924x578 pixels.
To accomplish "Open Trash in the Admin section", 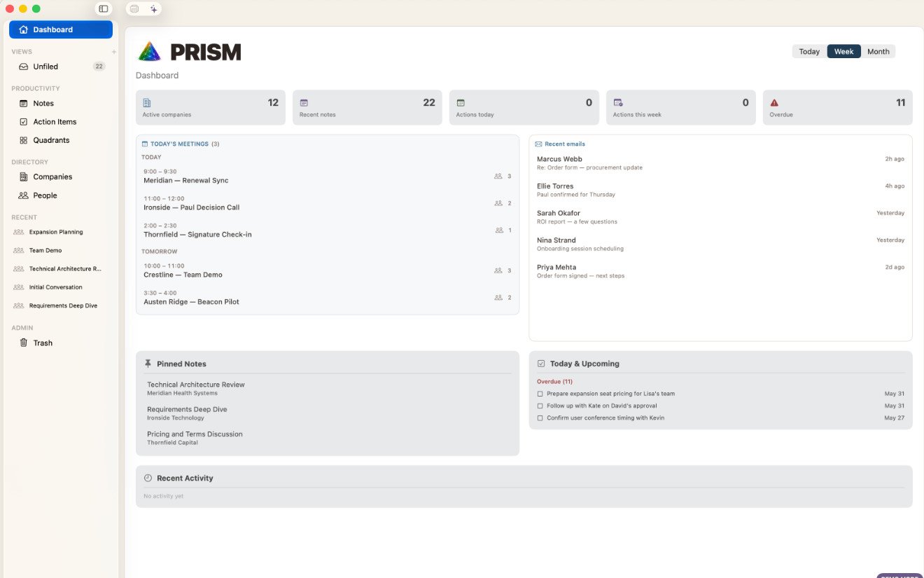I will [61, 343].
